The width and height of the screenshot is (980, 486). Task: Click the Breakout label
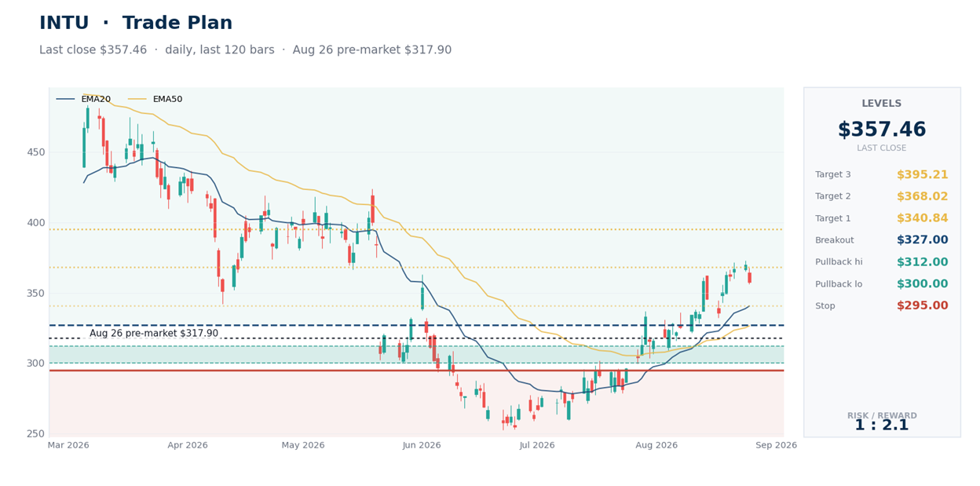pyautogui.click(x=835, y=240)
